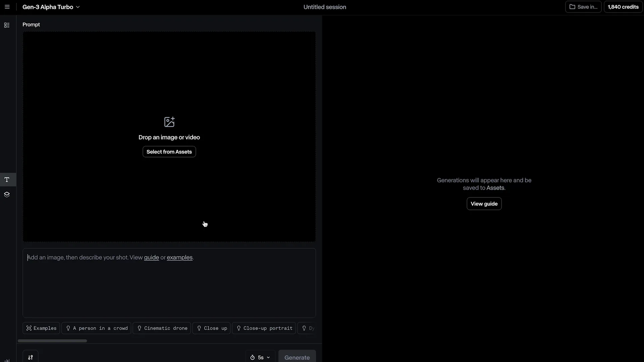Open the 5s duration dropdown

260,357
